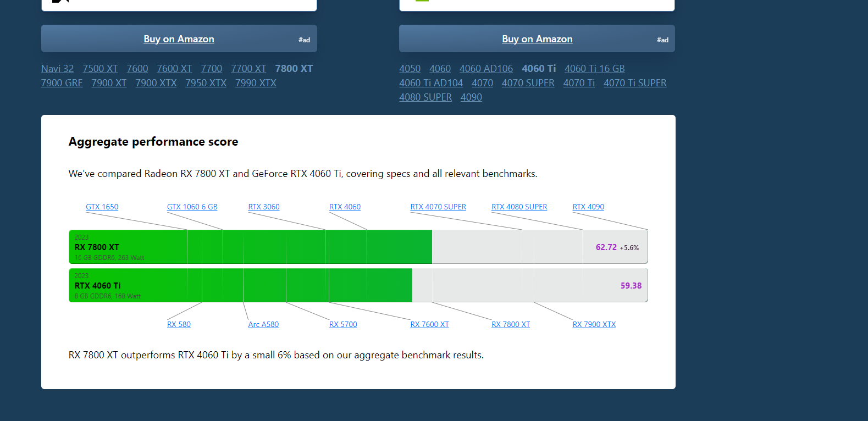Screen dimensions: 868x421
Task: Open the 4070 Ti SUPER link
Action: click(x=635, y=83)
